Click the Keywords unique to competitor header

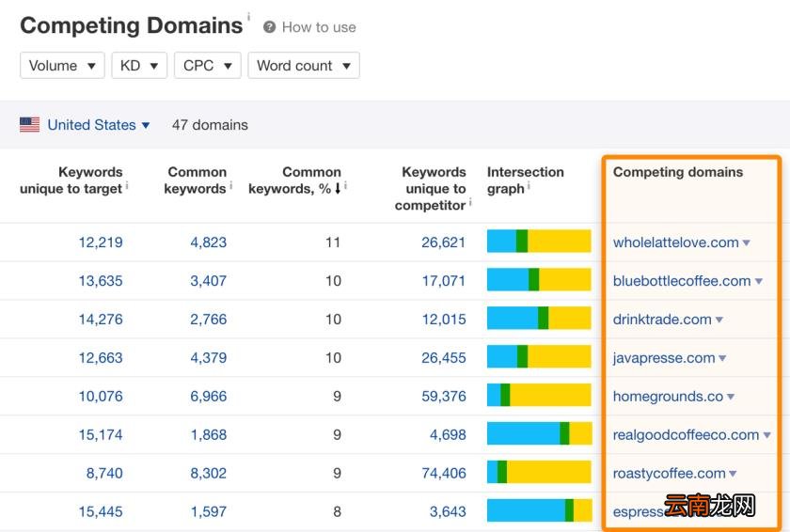(431, 188)
